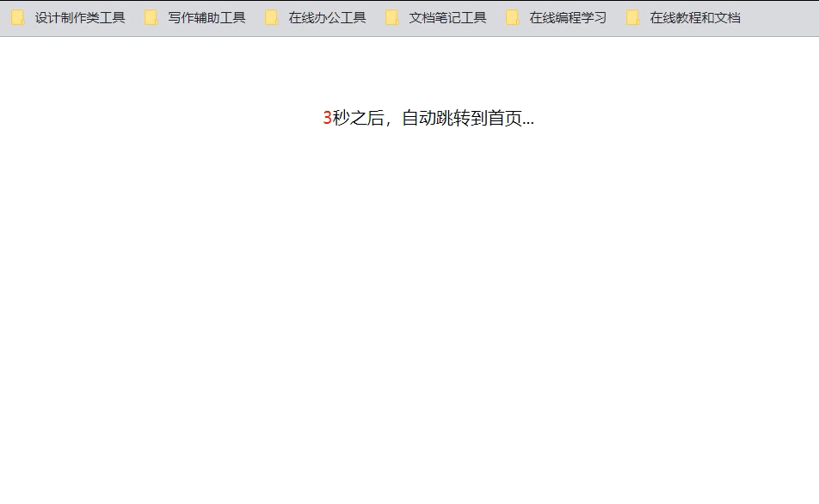Open the 在线办公工具 bookmark folder
This screenshot has height=504, width=819.
pos(316,18)
